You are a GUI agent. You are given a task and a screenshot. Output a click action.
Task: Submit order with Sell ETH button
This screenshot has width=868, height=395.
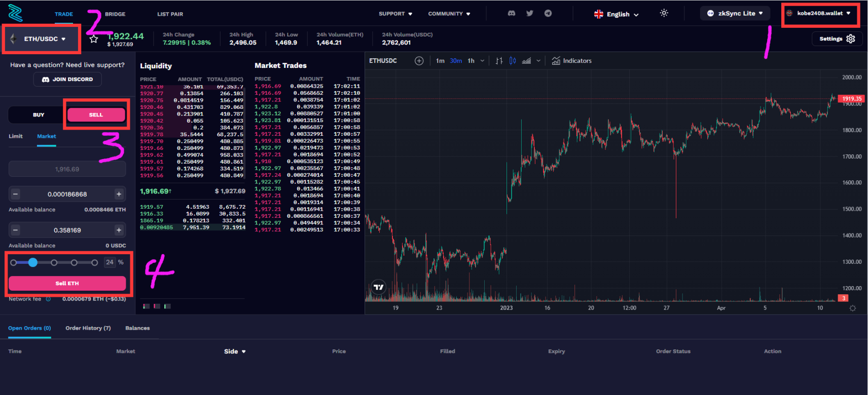click(x=67, y=283)
